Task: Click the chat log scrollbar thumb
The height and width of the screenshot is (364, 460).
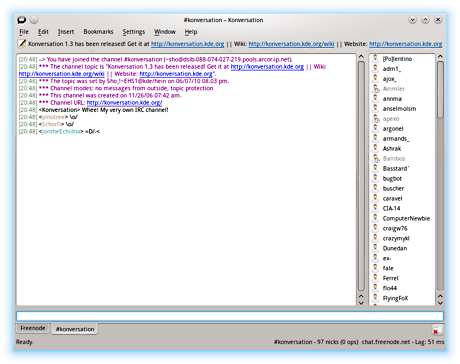Action: (361, 176)
